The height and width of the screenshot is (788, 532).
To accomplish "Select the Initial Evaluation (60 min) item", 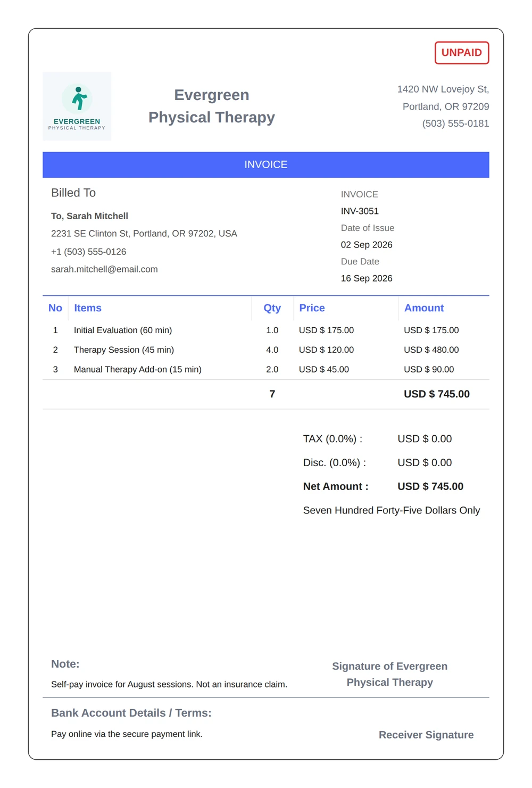I will [123, 330].
